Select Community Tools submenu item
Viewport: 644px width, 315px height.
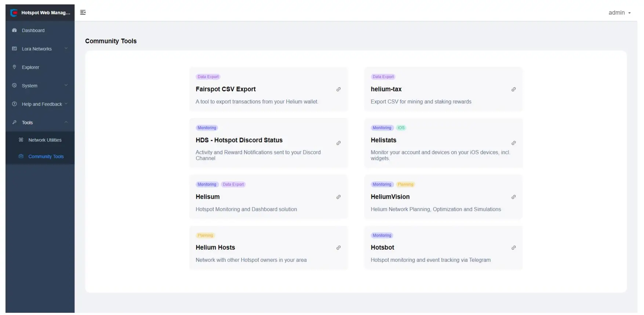40,157
